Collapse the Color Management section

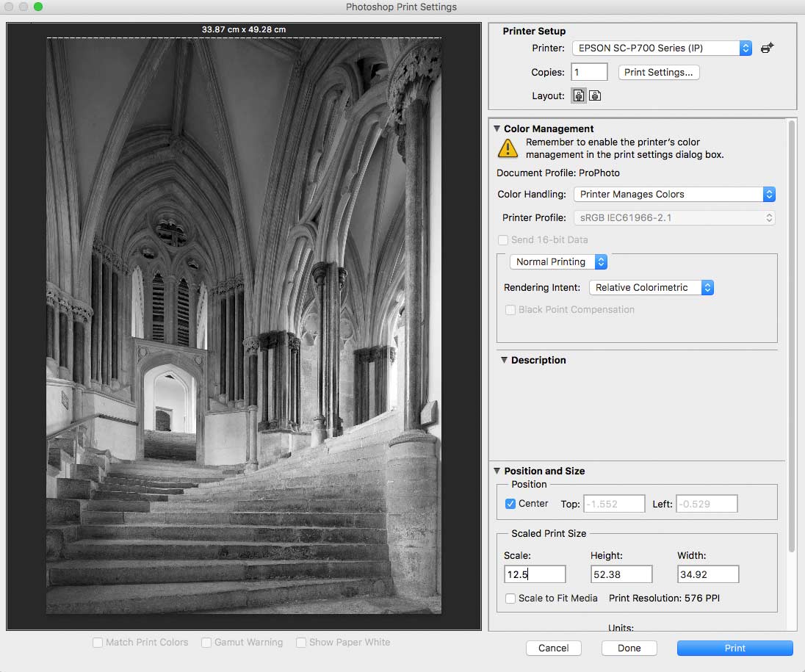coord(497,129)
